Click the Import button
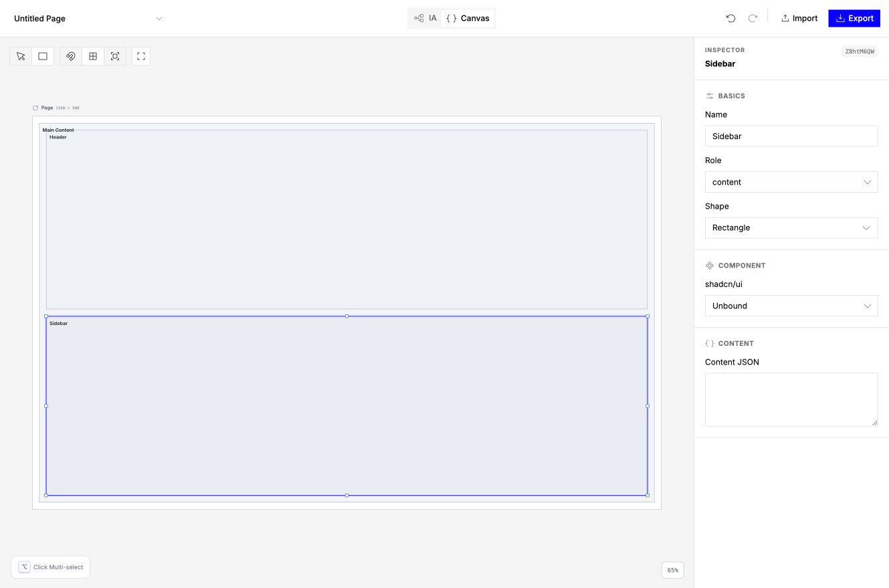This screenshot has height=588, width=889. [x=799, y=19]
